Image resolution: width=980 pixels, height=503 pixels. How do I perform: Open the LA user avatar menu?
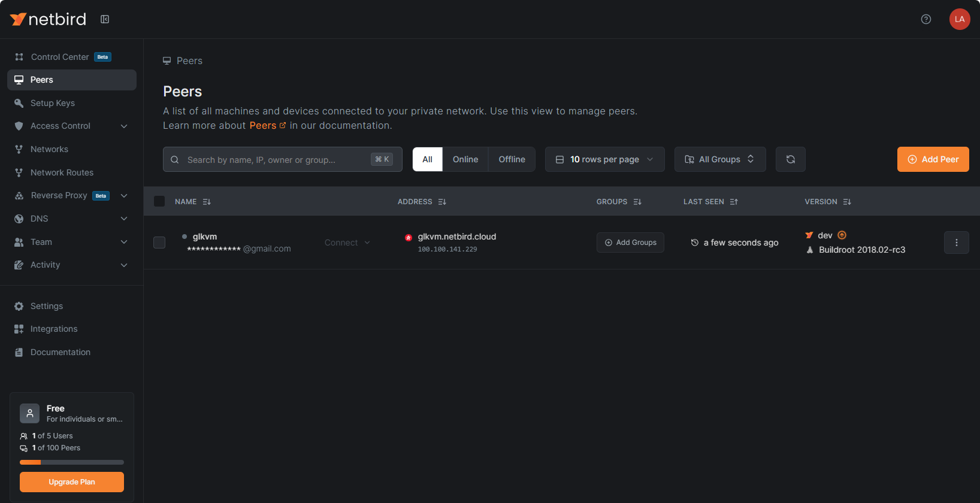(960, 19)
